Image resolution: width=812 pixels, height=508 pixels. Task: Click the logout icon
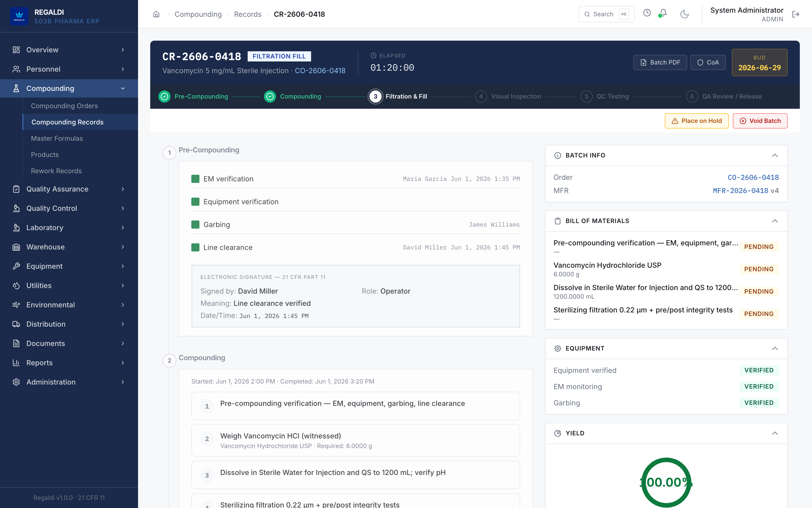pos(796,14)
